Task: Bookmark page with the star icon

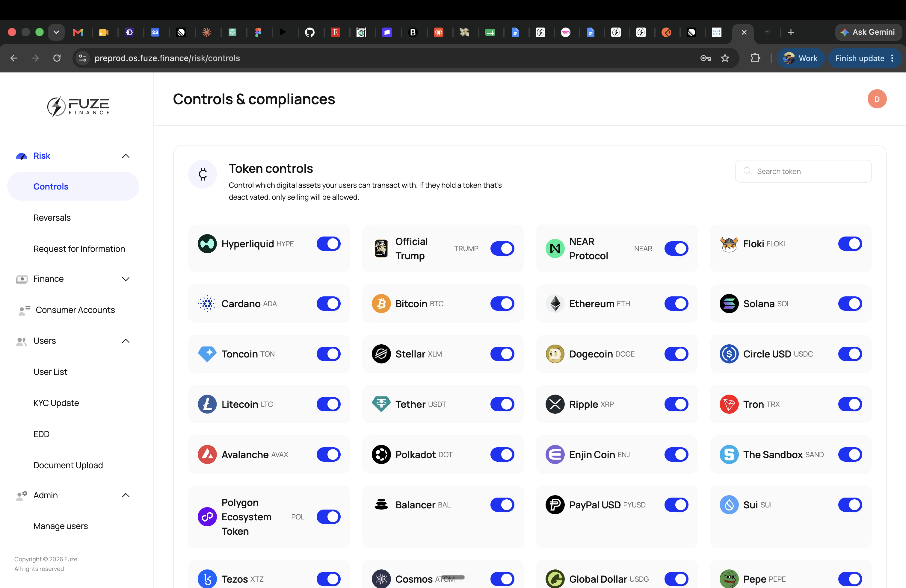Action: click(x=725, y=58)
